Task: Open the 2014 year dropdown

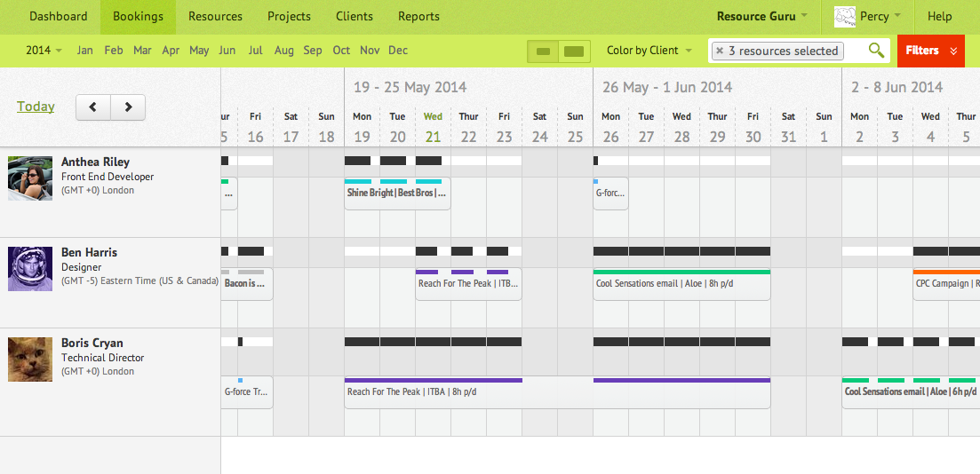Action: [44, 51]
